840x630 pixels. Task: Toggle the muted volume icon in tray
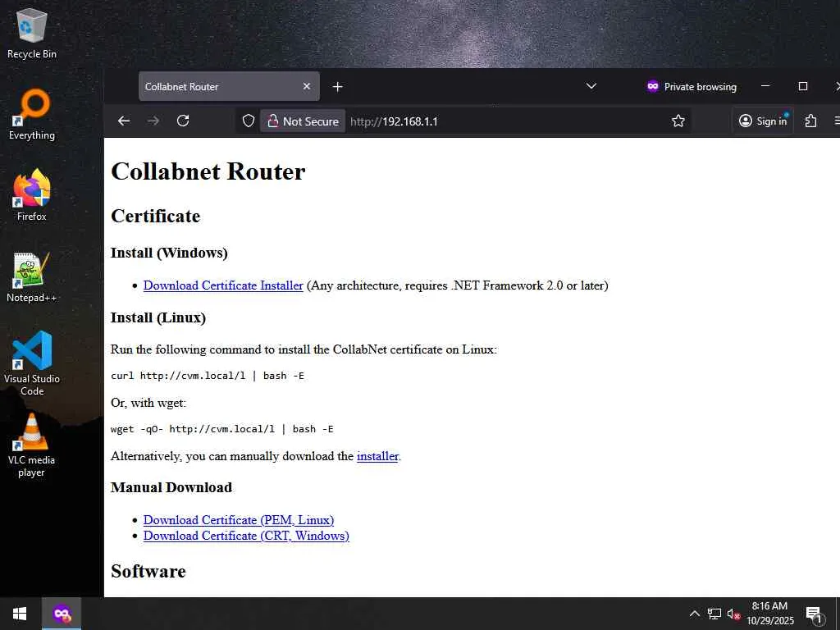click(x=733, y=614)
